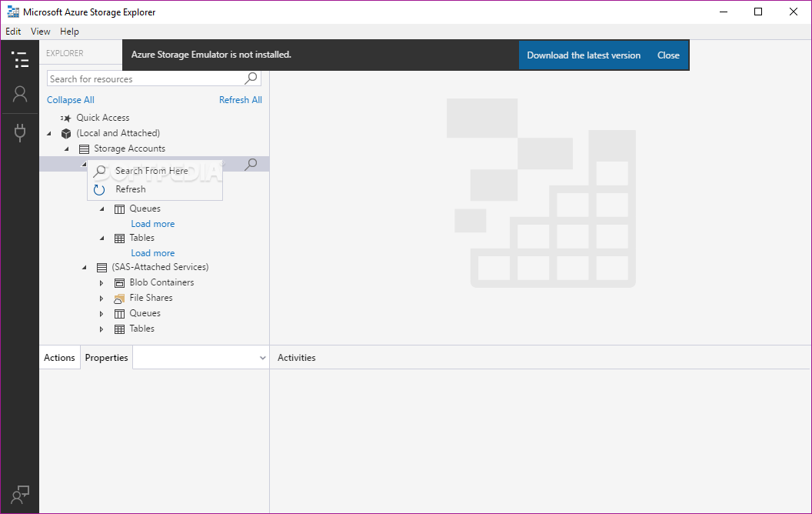Select the Blob Containers label

click(x=161, y=282)
